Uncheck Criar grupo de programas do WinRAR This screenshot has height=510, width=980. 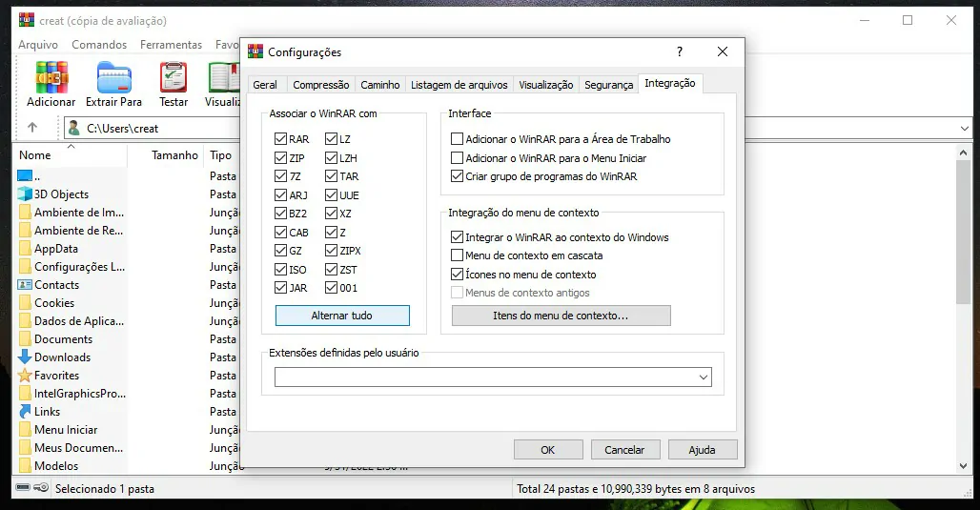point(457,176)
